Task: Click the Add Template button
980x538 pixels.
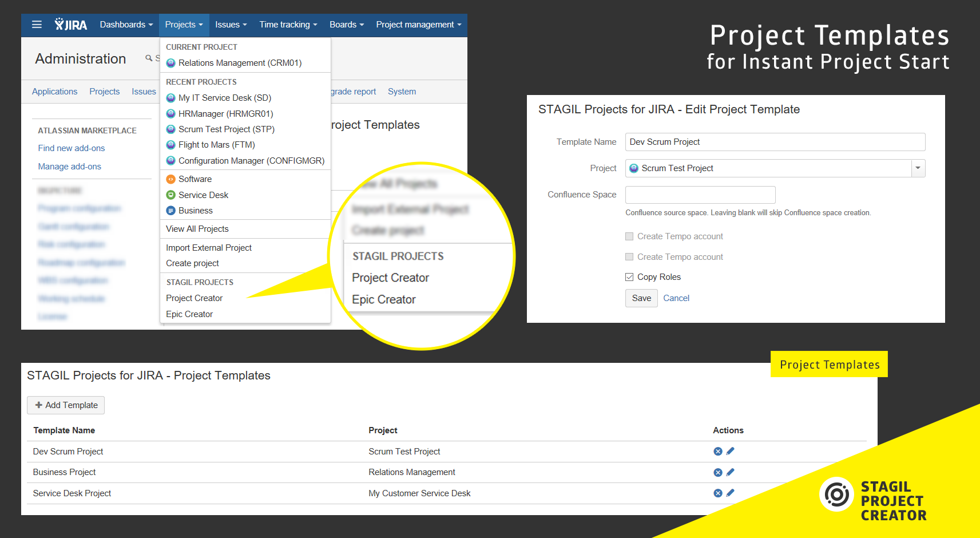Action: click(66, 405)
